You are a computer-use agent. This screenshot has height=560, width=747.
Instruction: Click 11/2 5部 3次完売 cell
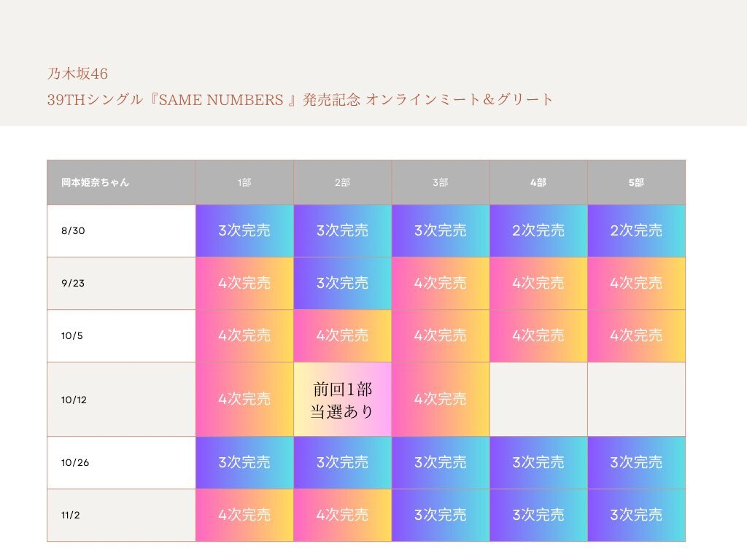(x=636, y=516)
